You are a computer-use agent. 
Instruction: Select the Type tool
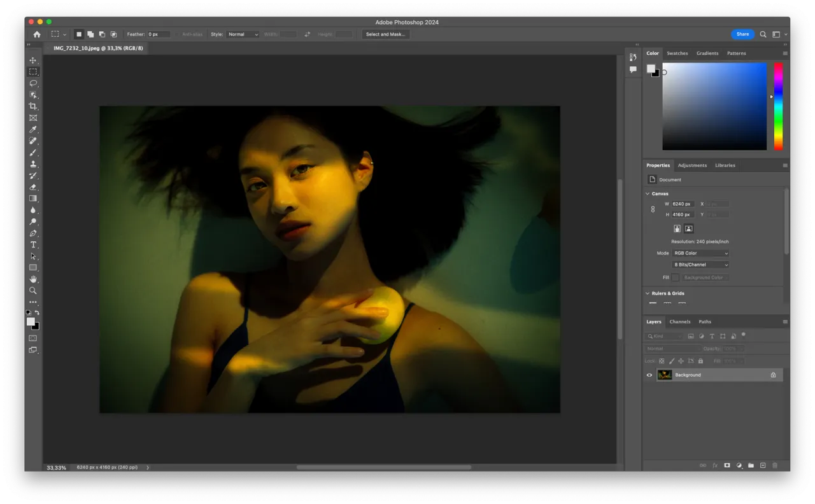[33, 244]
